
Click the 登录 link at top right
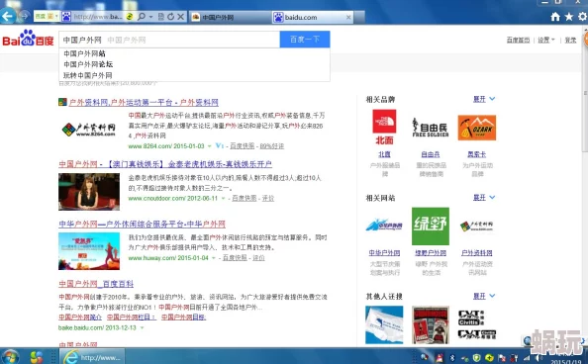pos(570,40)
